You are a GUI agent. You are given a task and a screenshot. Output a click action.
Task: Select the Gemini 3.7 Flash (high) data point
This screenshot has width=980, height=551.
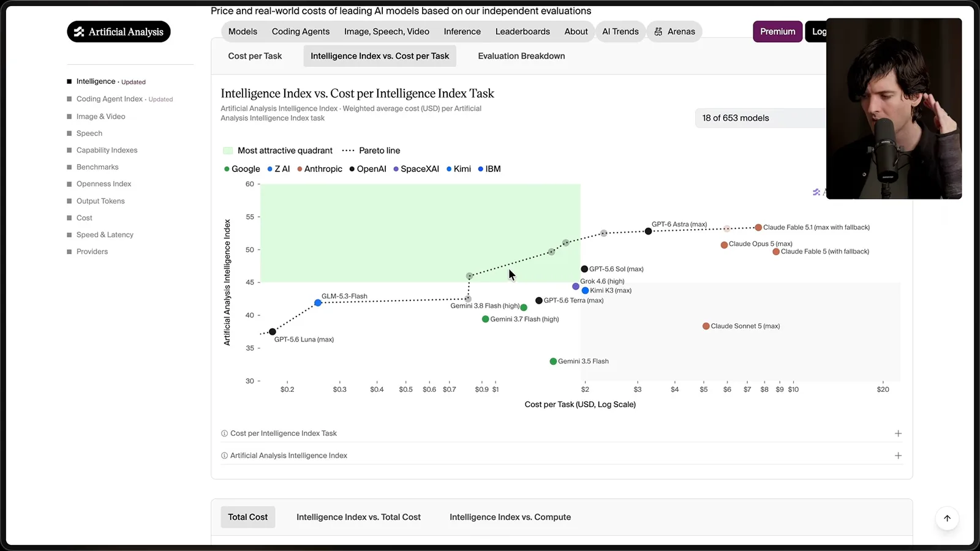[485, 319]
